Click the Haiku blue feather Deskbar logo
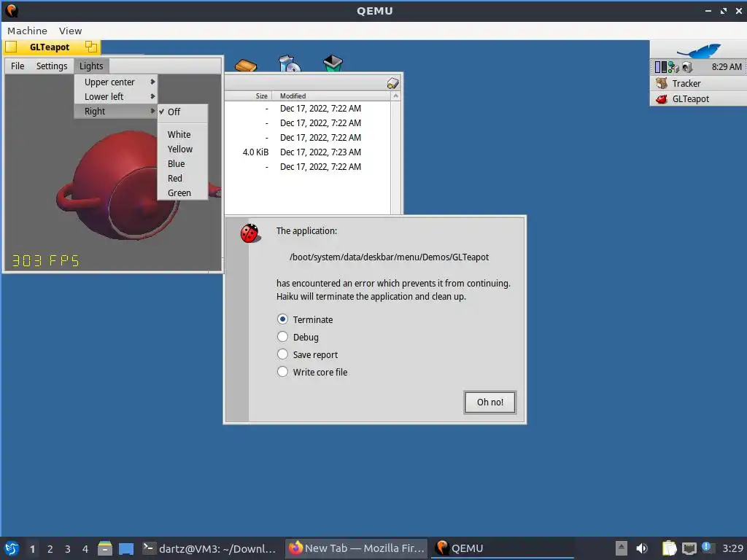The height and width of the screenshot is (560, 747). pos(698,50)
